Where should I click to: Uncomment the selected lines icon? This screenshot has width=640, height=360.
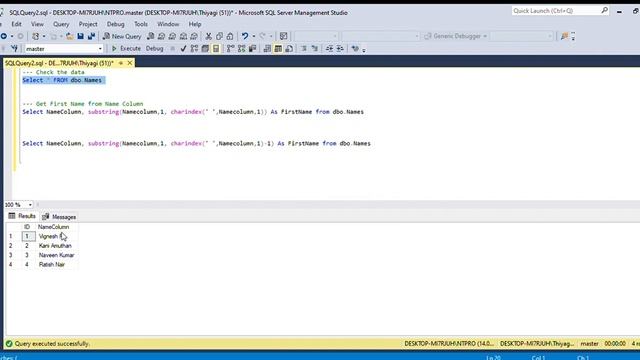[x=315, y=49]
